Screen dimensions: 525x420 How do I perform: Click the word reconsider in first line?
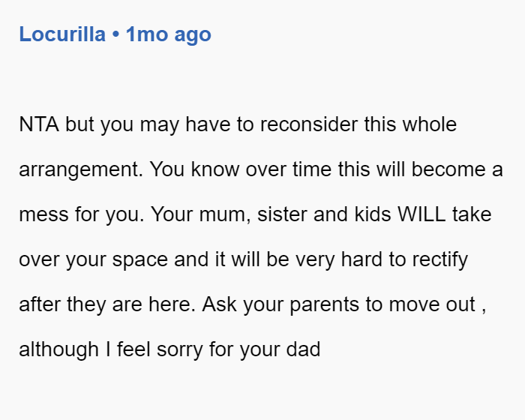point(309,124)
